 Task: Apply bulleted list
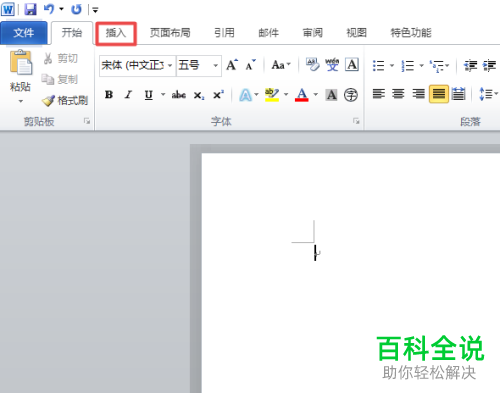tap(378, 65)
